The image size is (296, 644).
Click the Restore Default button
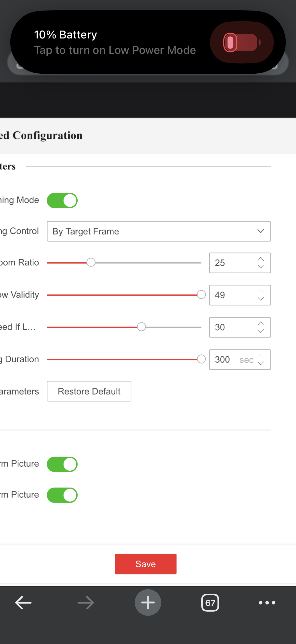pos(89,391)
